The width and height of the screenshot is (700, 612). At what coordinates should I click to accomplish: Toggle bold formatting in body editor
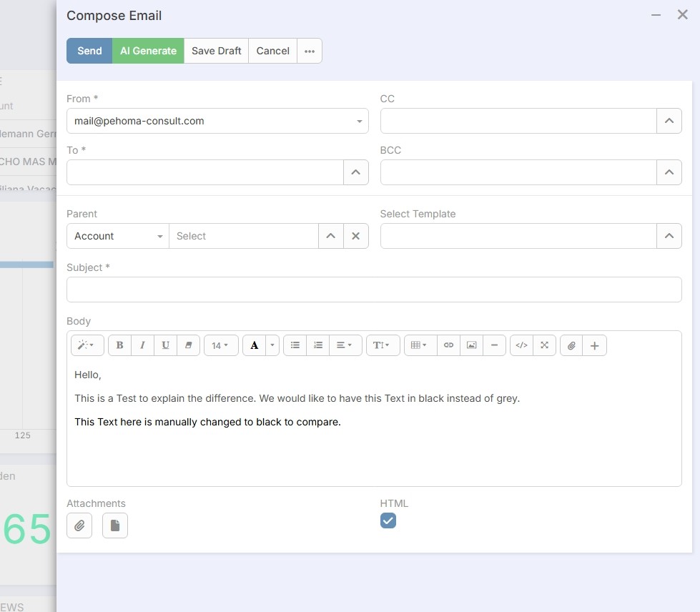[119, 345]
